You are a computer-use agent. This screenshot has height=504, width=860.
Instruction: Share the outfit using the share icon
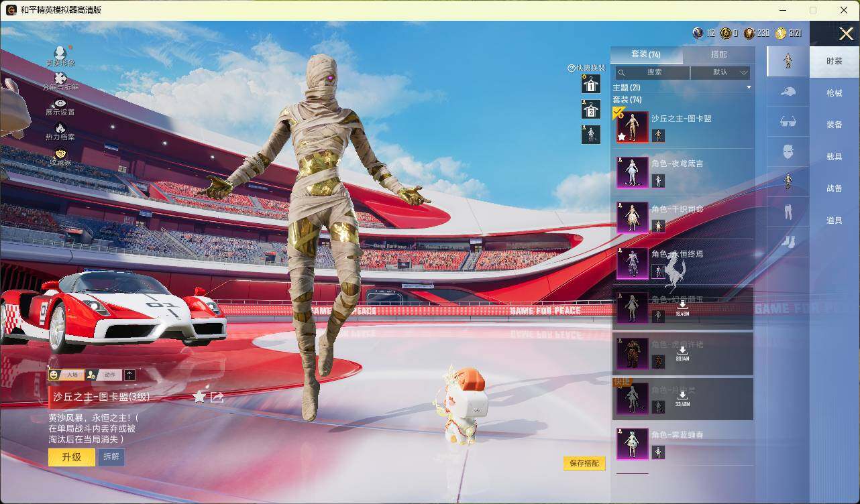pos(217,397)
